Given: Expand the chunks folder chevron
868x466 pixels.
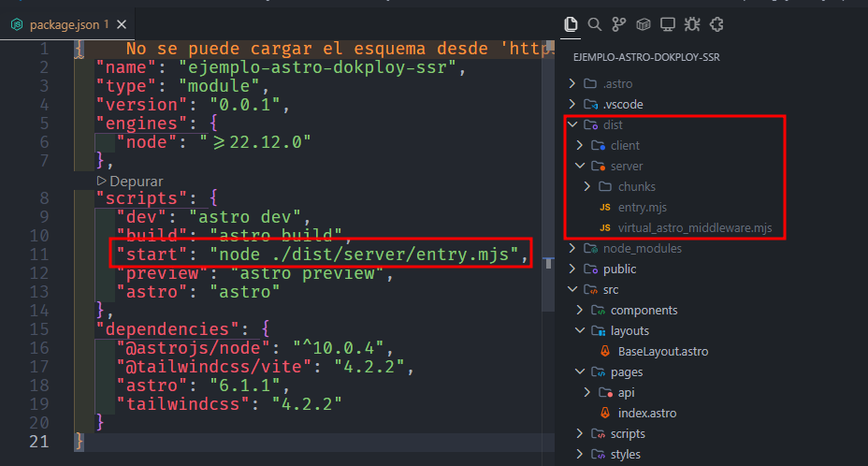Looking at the screenshot, I should tap(587, 186).
